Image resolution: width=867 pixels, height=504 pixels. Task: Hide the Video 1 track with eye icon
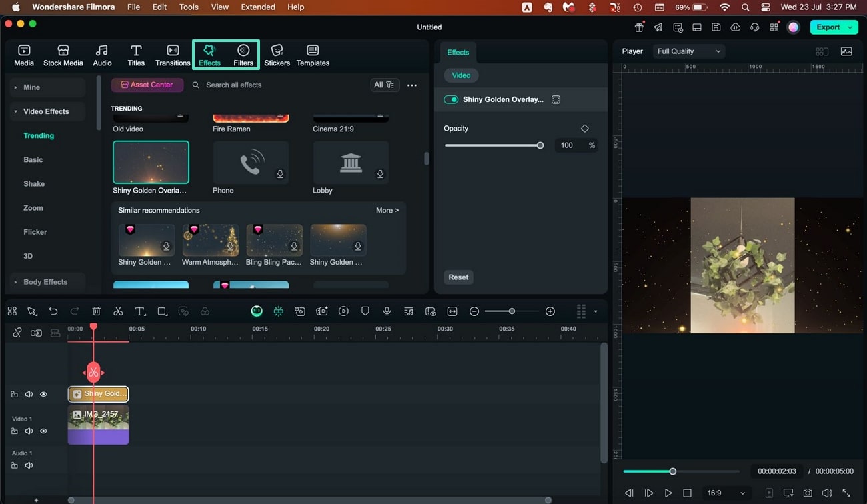[43, 431]
